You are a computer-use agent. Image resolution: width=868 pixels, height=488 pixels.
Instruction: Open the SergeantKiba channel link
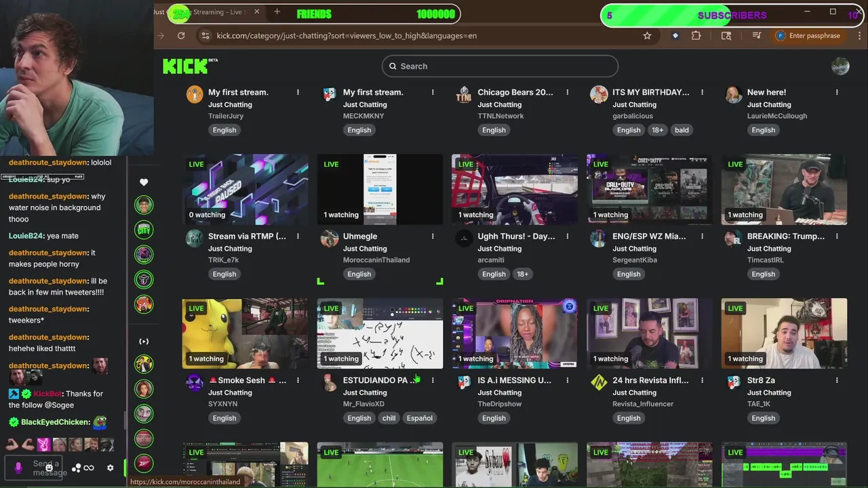tap(635, 260)
